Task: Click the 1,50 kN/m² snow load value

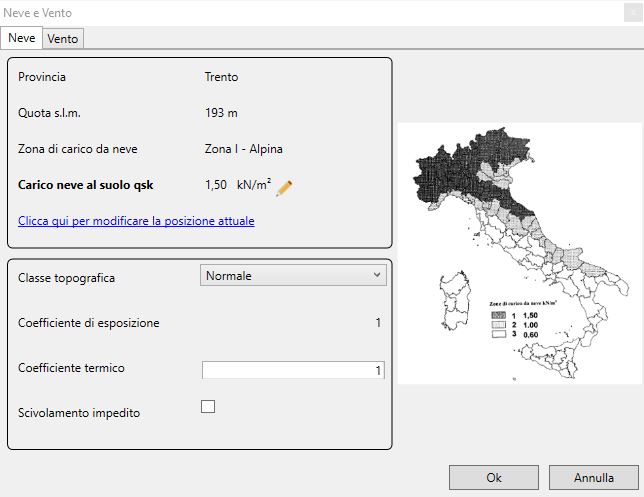Action: tap(238, 185)
